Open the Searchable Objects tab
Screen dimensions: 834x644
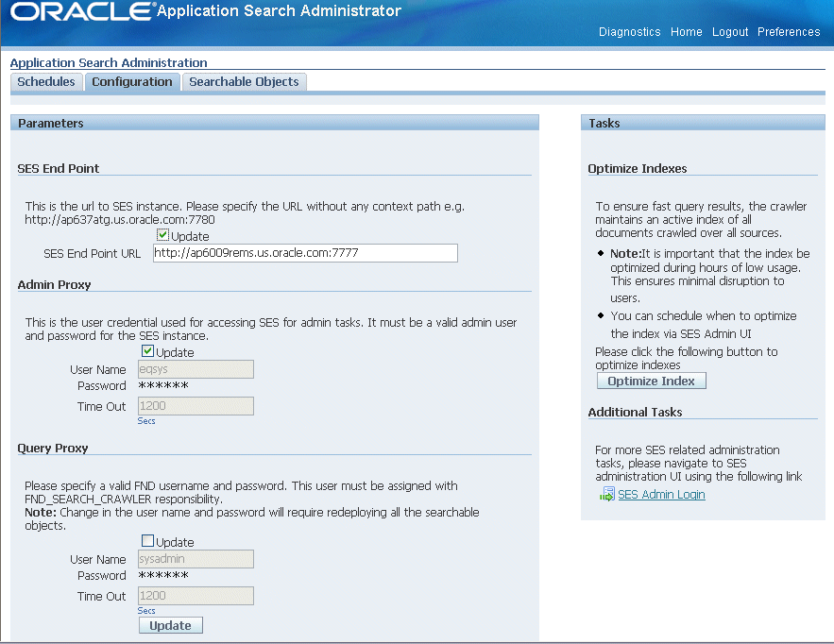(244, 82)
